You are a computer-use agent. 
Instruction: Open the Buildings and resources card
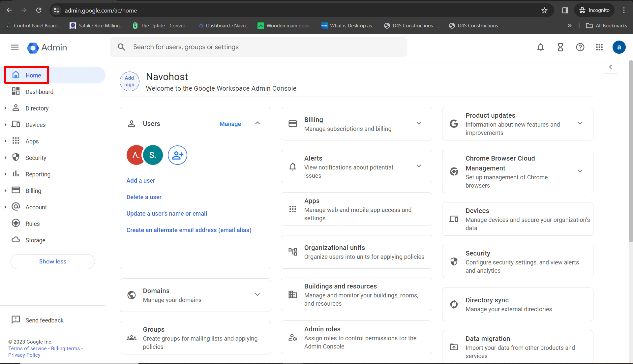pos(356,294)
